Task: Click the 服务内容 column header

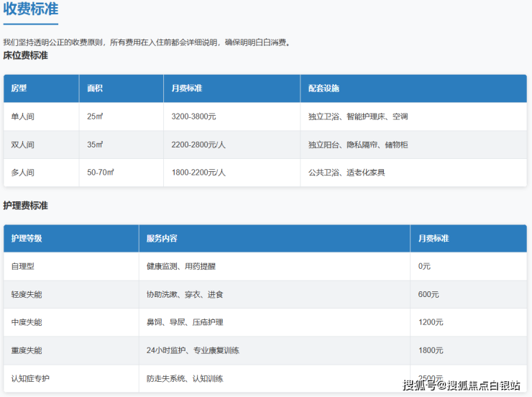Action: (x=162, y=238)
